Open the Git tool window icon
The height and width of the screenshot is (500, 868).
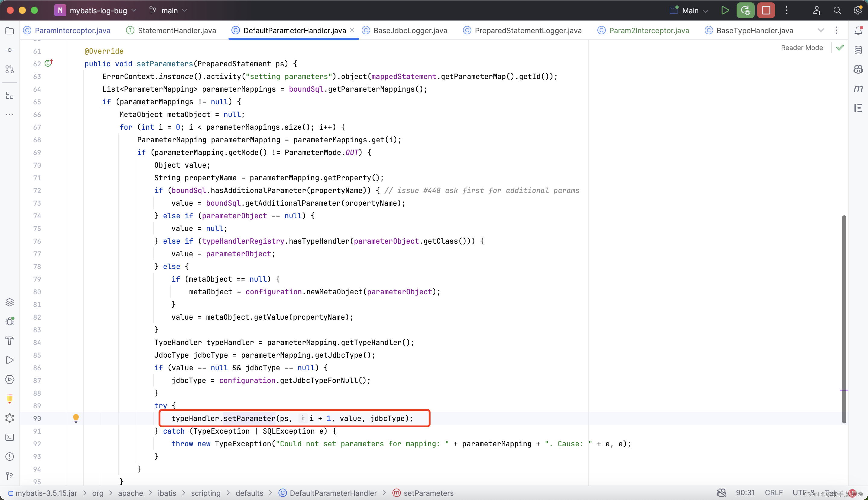(x=10, y=476)
